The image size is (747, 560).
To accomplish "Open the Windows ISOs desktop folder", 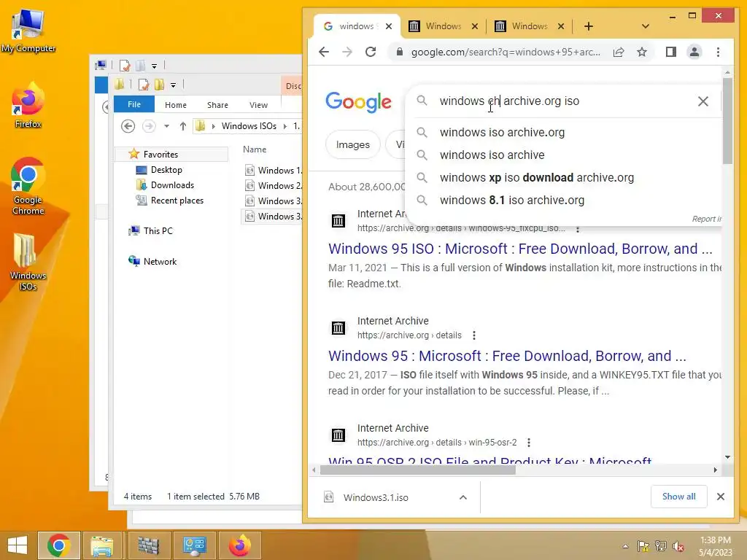I will pos(28,262).
